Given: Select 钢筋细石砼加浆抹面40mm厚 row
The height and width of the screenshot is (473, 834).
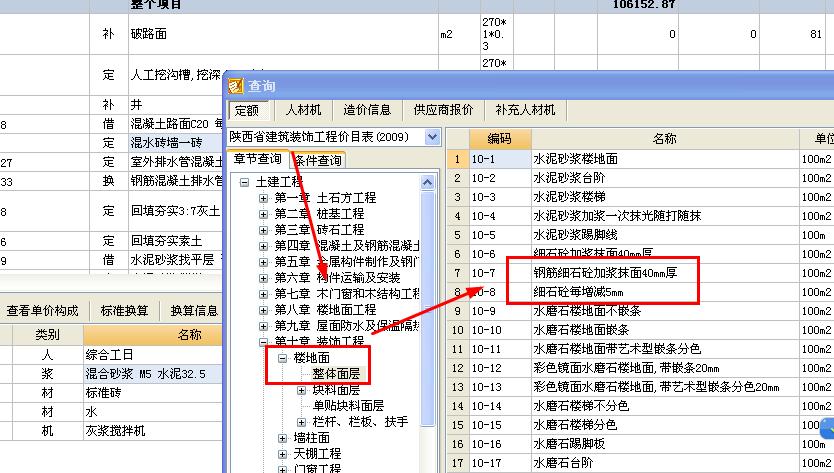Looking at the screenshot, I should pyautogui.click(x=638, y=273).
